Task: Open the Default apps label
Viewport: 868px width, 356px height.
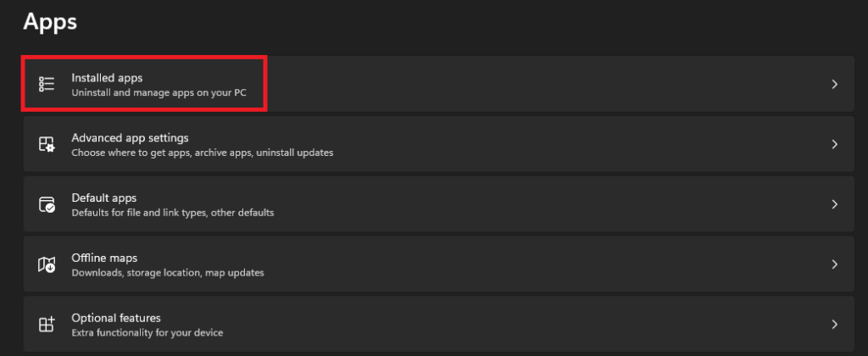Action: pyautogui.click(x=104, y=197)
